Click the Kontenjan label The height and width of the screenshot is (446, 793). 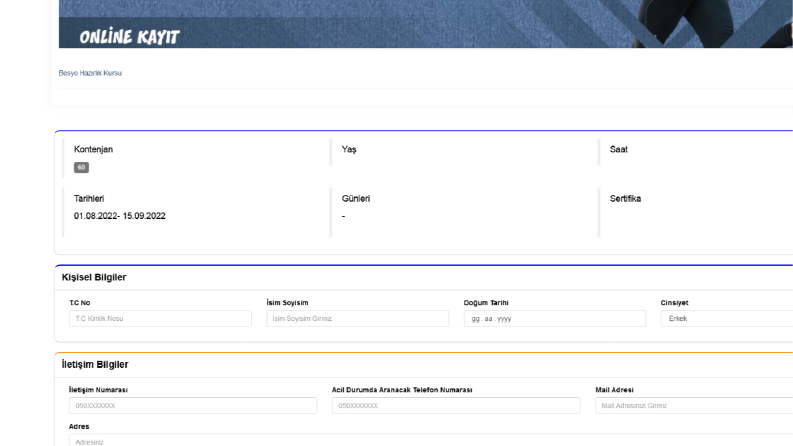tap(94, 149)
